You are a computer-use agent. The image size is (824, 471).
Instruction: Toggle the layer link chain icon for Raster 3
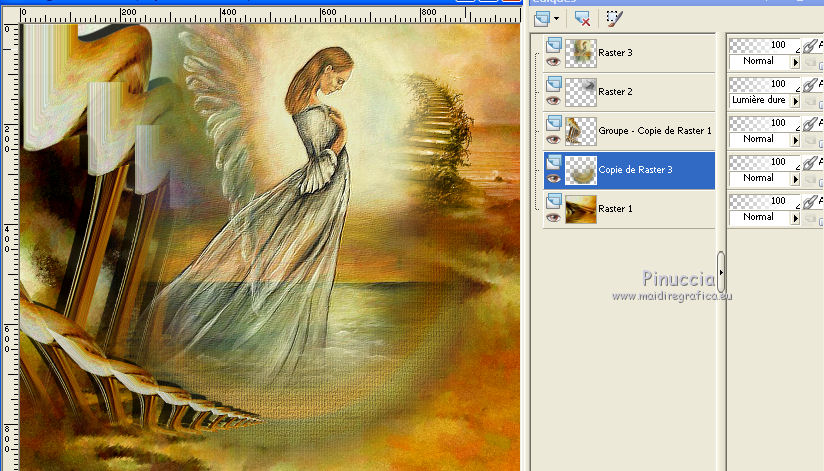tap(811, 46)
